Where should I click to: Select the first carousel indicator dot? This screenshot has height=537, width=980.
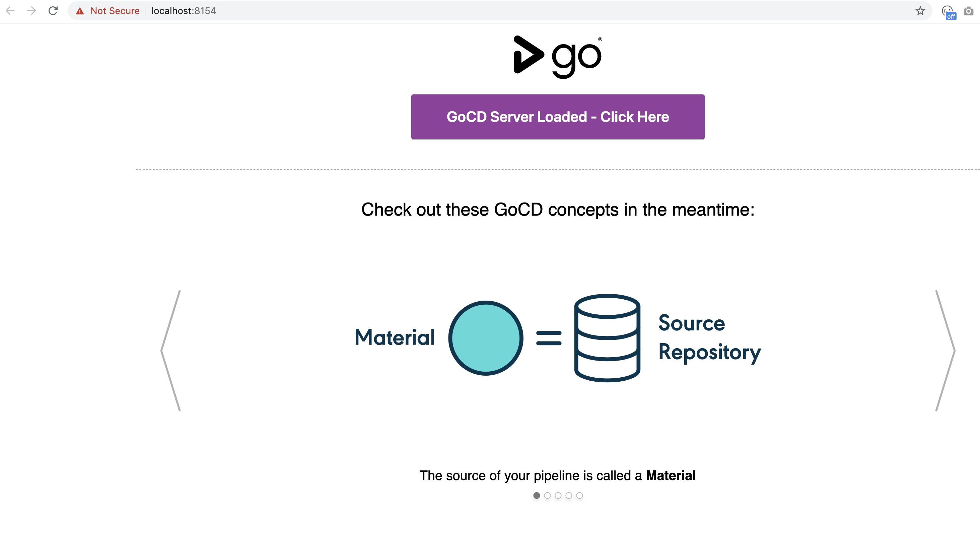pos(537,495)
